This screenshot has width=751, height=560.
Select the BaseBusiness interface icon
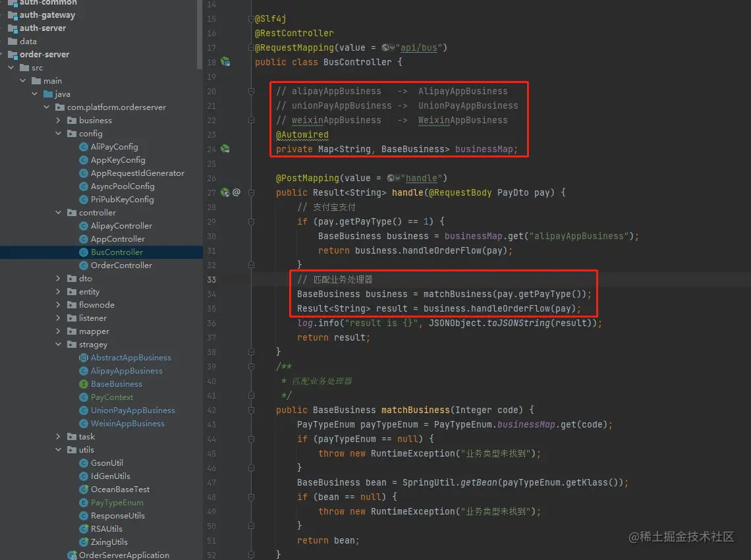(x=84, y=384)
